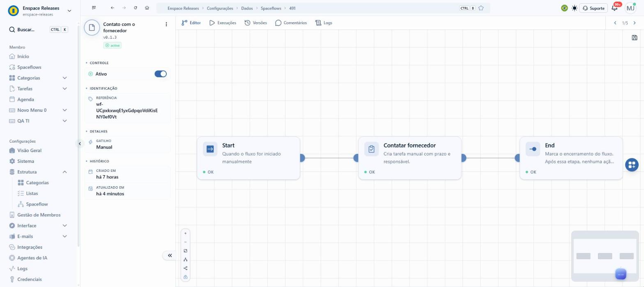
Task: Expand the Tarefas sidebar menu chevron
Action: (x=64, y=88)
